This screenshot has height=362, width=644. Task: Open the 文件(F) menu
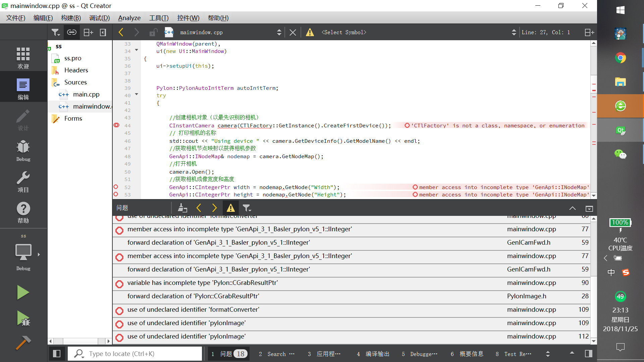click(x=15, y=18)
